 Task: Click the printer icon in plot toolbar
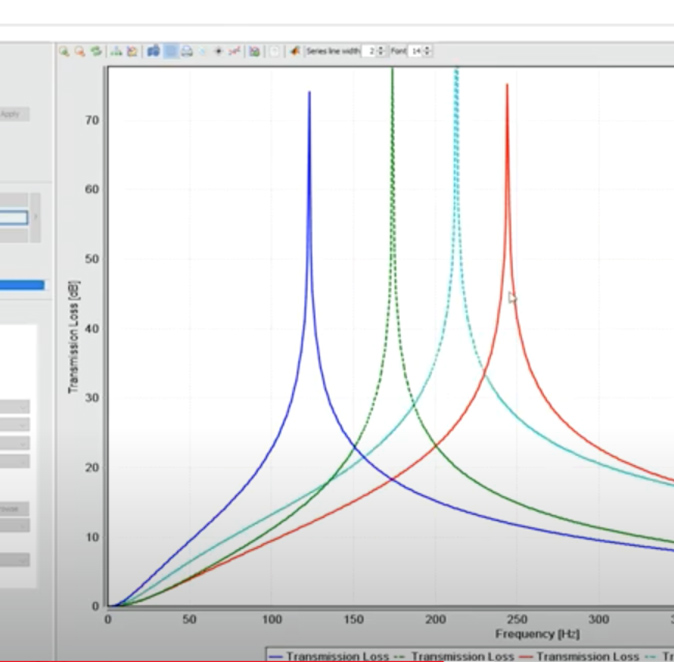pos(186,51)
